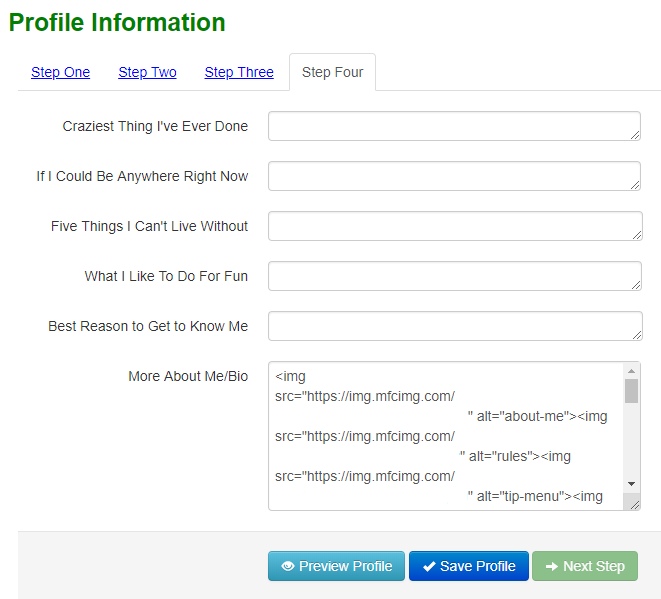Click the Best Reason to Get to Know Me field

click(x=453, y=326)
